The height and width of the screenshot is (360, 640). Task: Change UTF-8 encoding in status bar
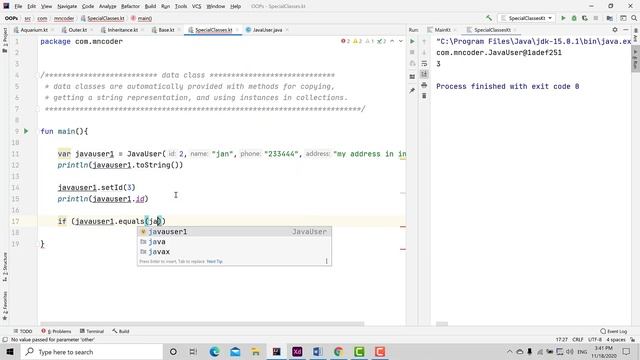click(x=595, y=340)
